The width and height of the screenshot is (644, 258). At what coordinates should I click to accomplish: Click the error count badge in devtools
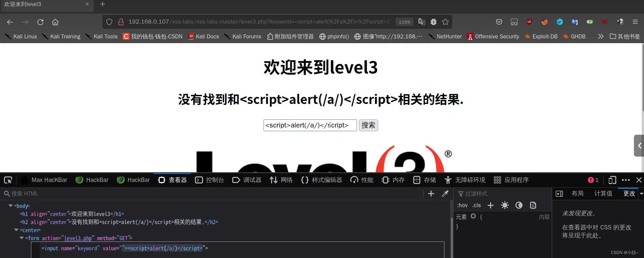(593, 180)
